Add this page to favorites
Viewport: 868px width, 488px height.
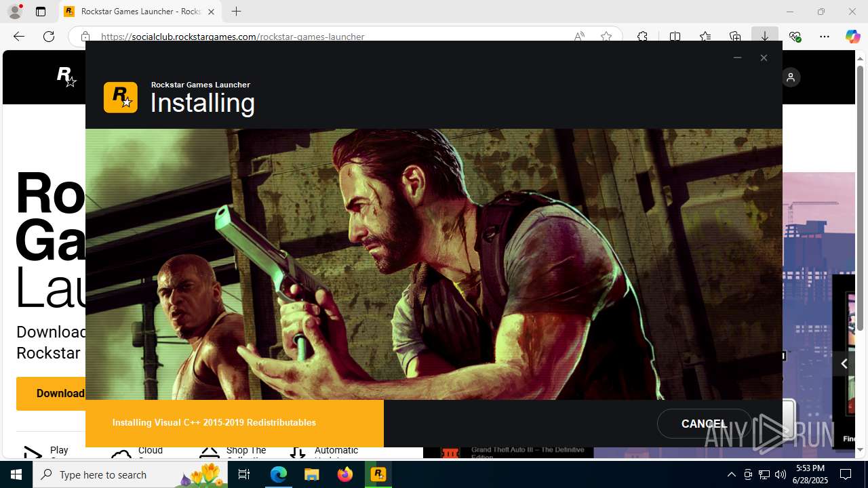tap(606, 37)
